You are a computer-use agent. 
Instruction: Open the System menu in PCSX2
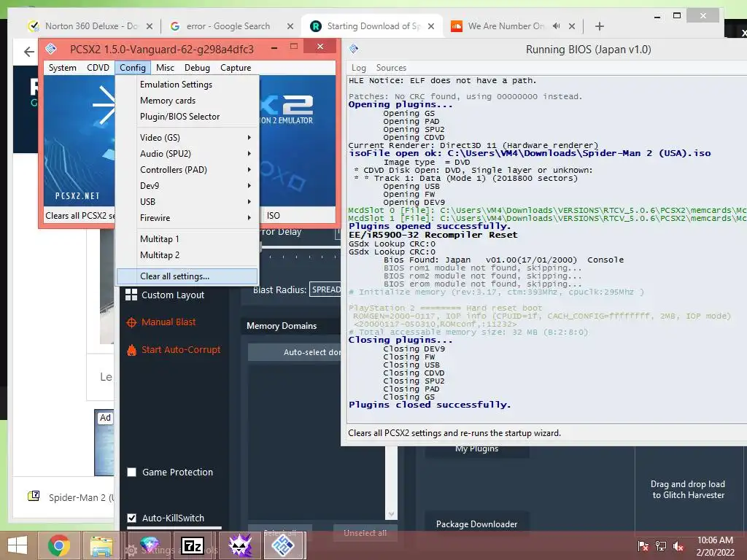[63, 68]
